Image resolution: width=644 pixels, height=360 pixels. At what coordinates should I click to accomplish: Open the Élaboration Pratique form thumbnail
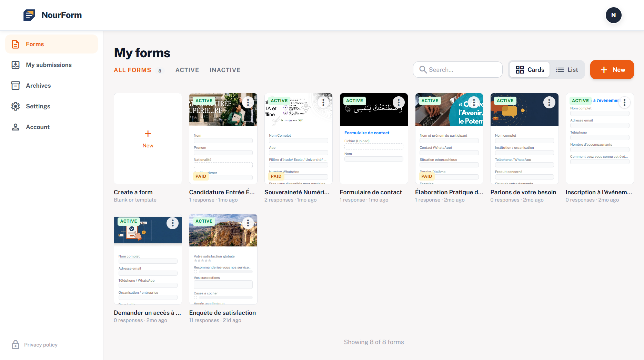[x=449, y=138]
